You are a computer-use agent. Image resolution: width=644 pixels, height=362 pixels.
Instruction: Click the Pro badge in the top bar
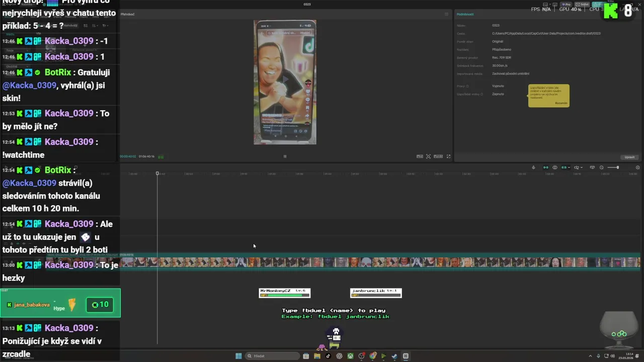click(567, 4)
